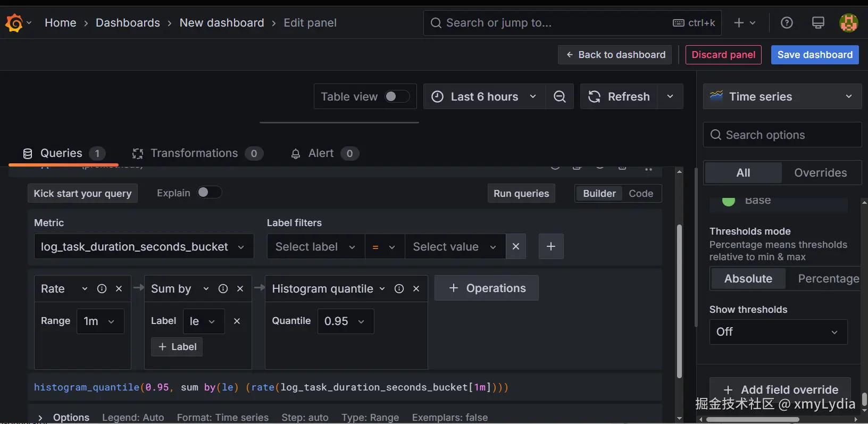Viewport: 868px width, 424px height.
Task: Open the news monitor icon in header
Action: [x=818, y=22]
